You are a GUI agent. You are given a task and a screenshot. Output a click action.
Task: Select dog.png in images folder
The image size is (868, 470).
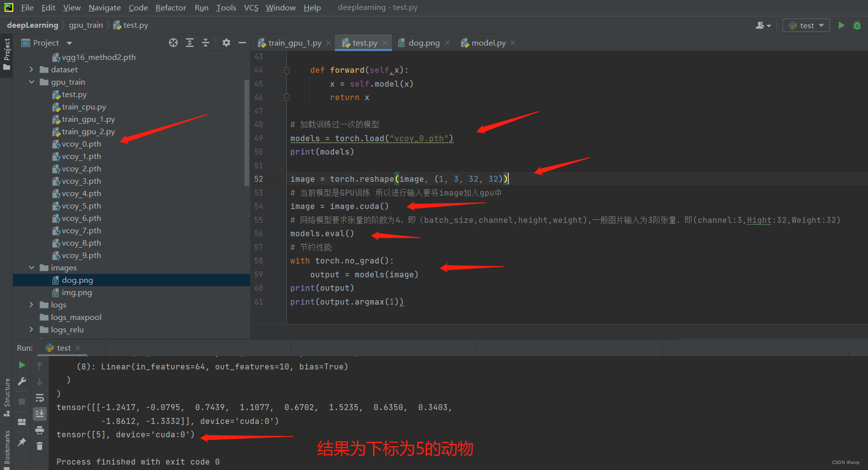pyautogui.click(x=77, y=280)
